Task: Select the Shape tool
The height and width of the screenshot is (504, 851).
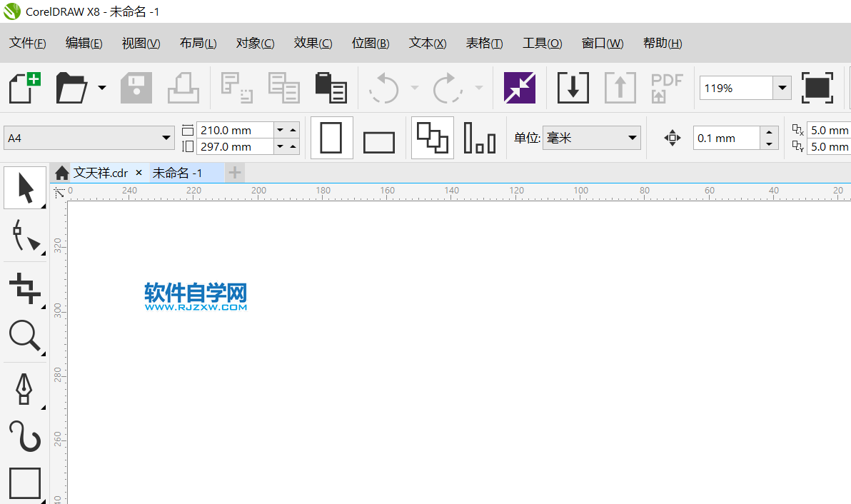Action: (x=24, y=237)
